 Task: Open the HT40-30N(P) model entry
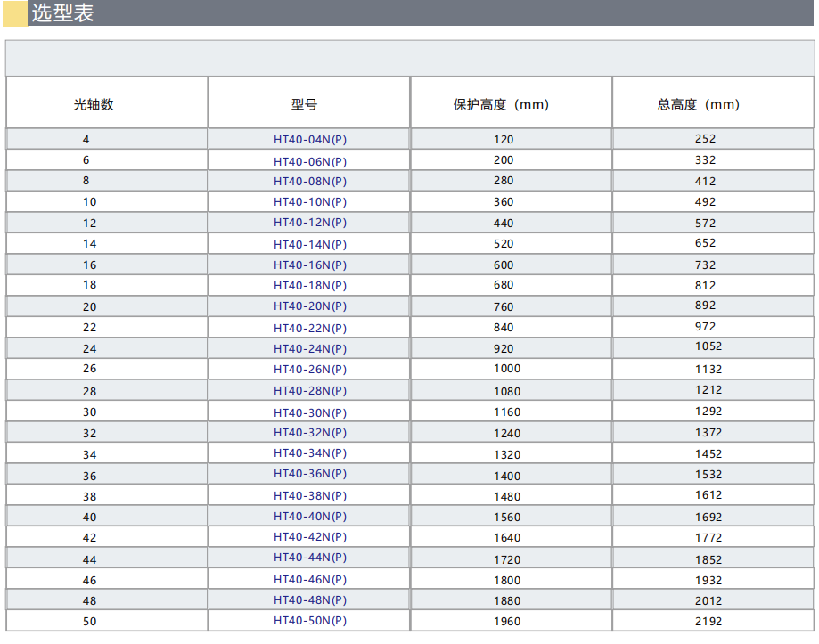(x=309, y=412)
